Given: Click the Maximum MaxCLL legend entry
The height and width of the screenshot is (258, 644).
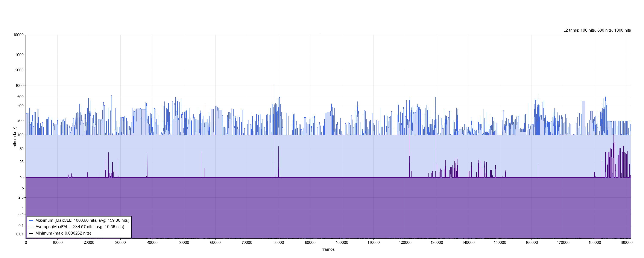Looking at the screenshot, I should click(x=82, y=220).
